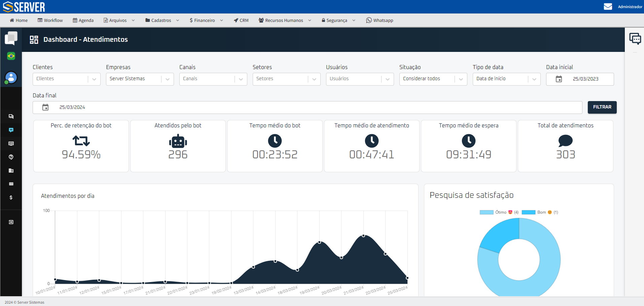The width and height of the screenshot is (644, 306).
Task: Click the clock icon in Tempo médio do bot
Action: click(x=275, y=141)
